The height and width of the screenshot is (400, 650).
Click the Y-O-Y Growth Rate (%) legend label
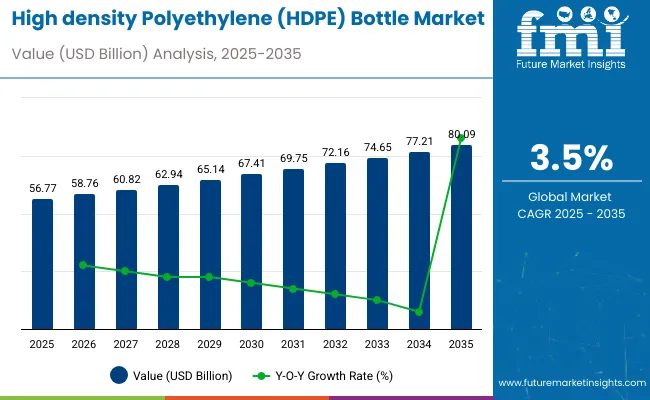(334, 376)
